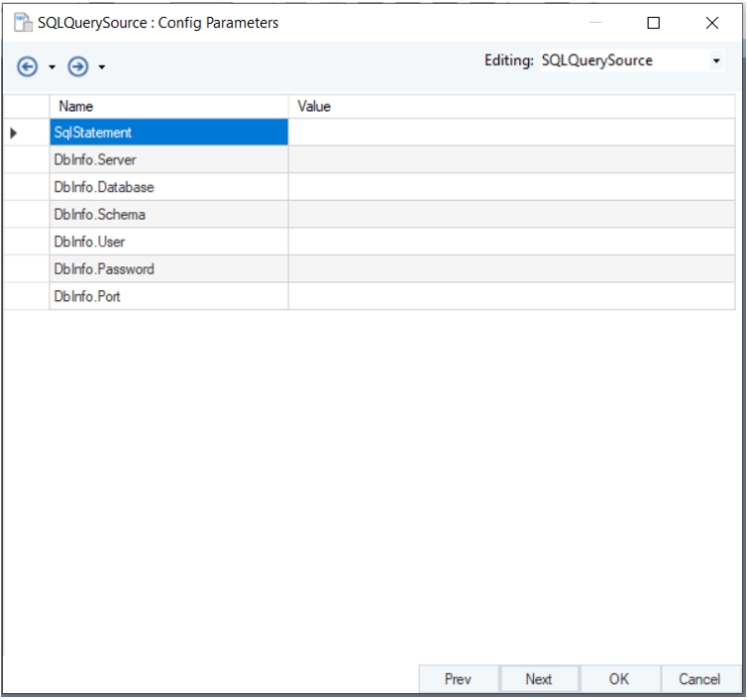Screen dimensions: 748x700
Task: Click the Value cell for DbInfo.User
Action: [512, 242]
